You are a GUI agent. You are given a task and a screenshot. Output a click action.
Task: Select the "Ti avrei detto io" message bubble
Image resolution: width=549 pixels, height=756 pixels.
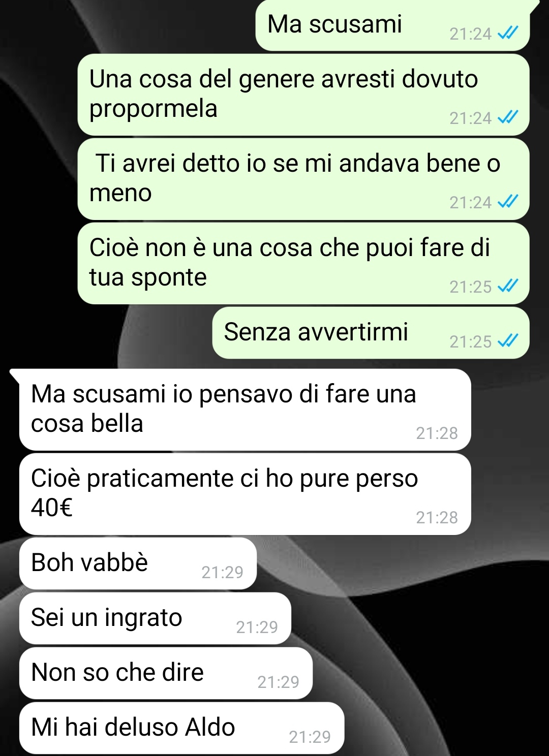point(303,179)
